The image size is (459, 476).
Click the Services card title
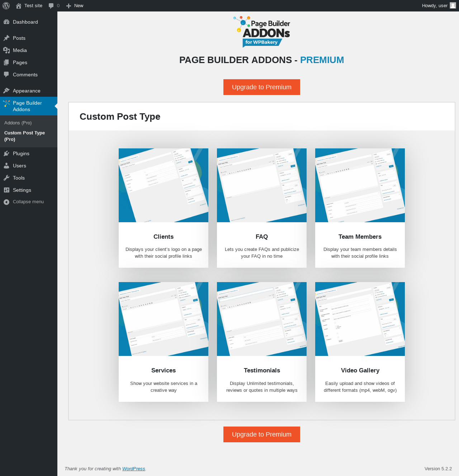click(x=164, y=370)
